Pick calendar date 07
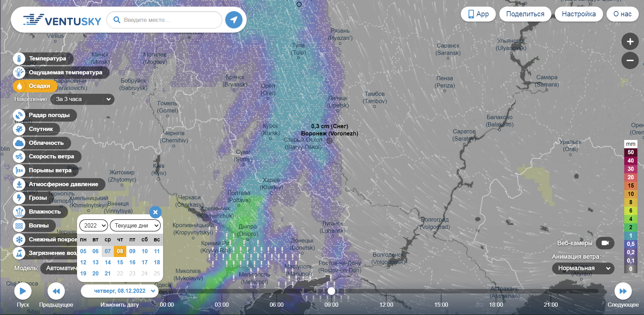The width and height of the screenshot is (644, 315). pyautogui.click(x=108, y=251)
